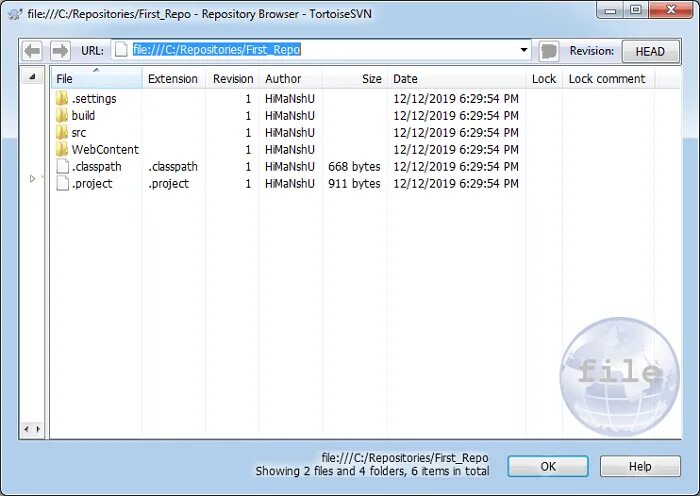Sort by the Author column header
This screenshot has width=700, height=496.
point(290,79)
